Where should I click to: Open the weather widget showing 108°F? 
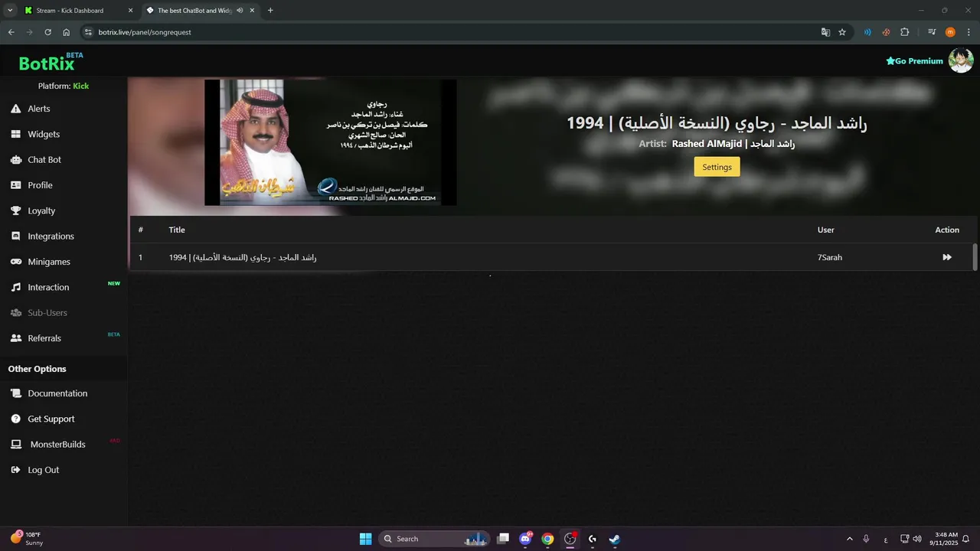(x=27, y=539)
